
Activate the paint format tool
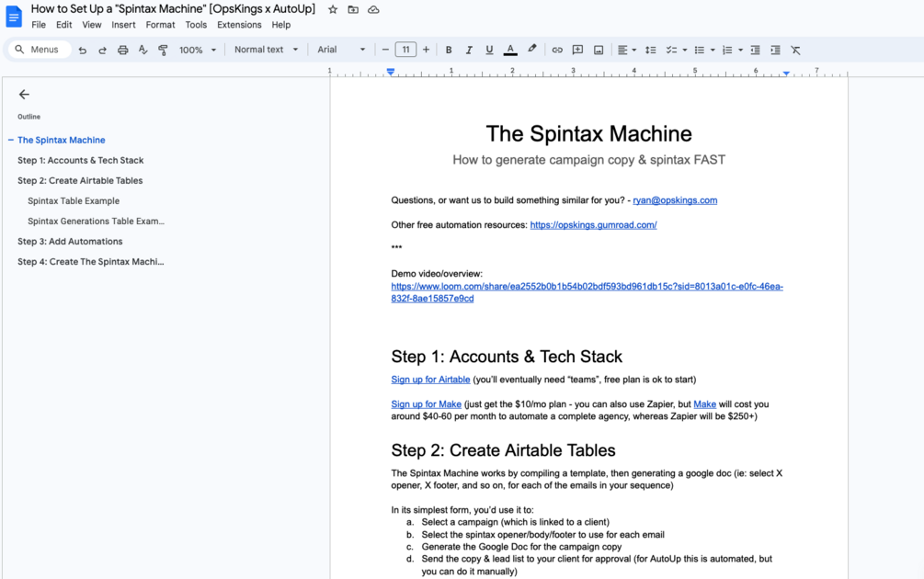[x=164, y=50]
